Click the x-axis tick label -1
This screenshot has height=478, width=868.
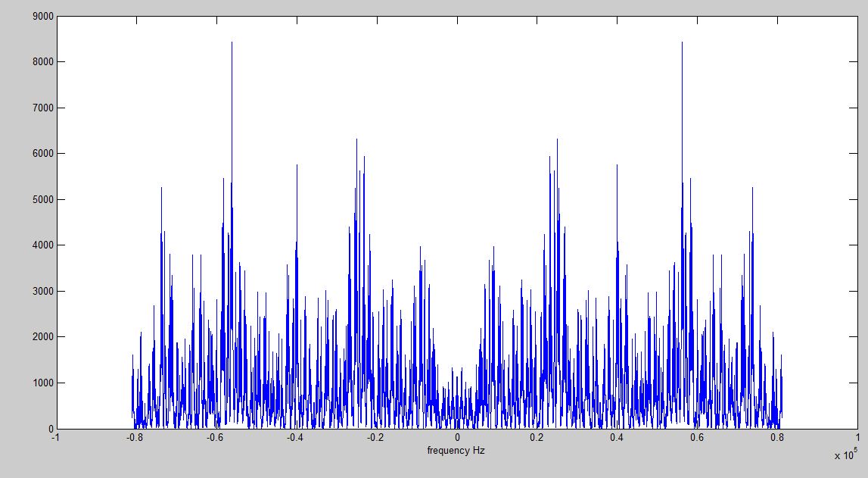coord(56,438)
